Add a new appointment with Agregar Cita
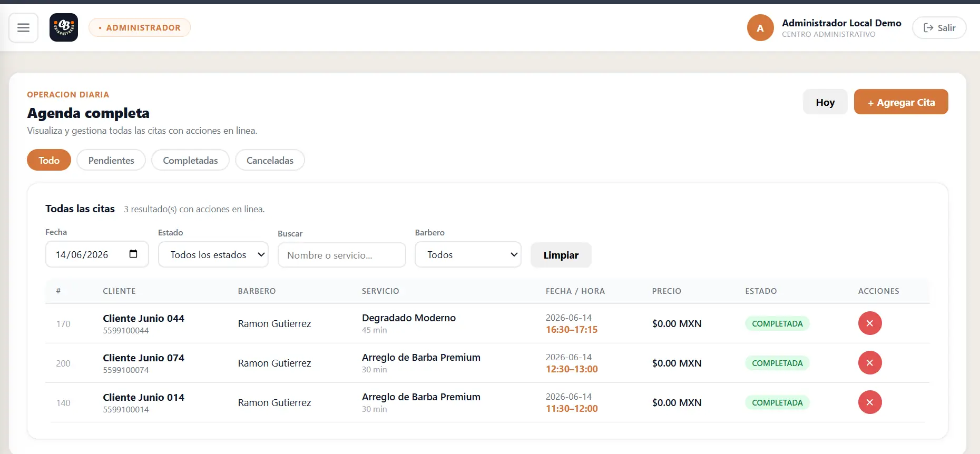 click(x=901, y=102)
